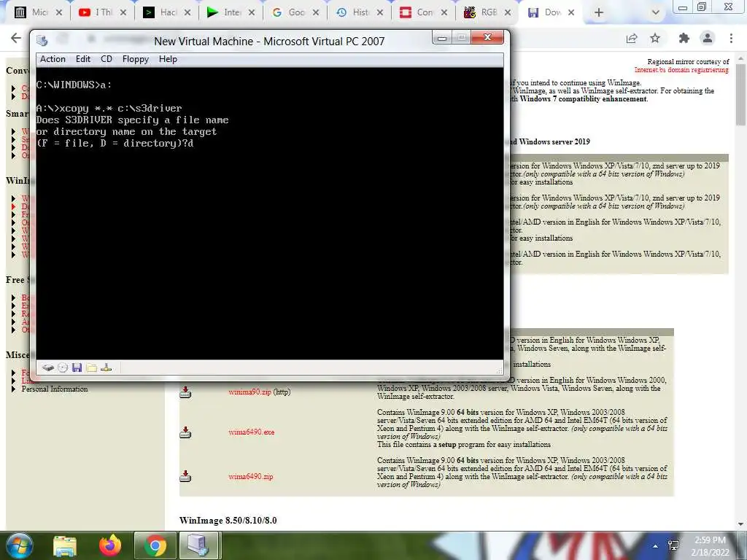Show hidden system tray icons arrow

click(656, 546)
